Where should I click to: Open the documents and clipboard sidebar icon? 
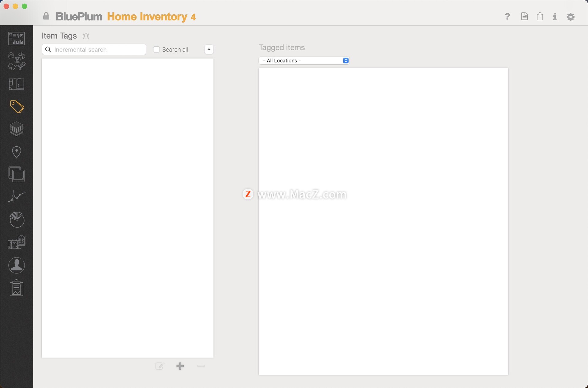pos(17,242)
